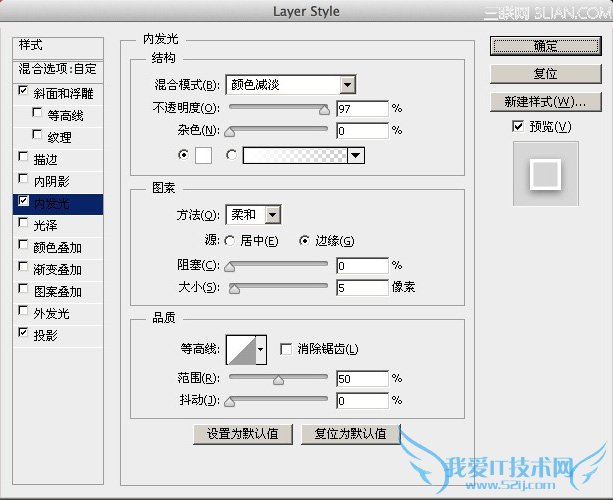Click the contour curve thumbnail
Screen dimensions: 613x500
242,349
